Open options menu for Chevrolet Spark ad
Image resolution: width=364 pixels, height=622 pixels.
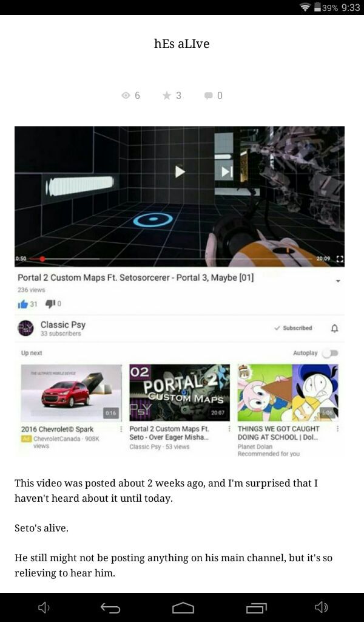[x=121, y=429]
